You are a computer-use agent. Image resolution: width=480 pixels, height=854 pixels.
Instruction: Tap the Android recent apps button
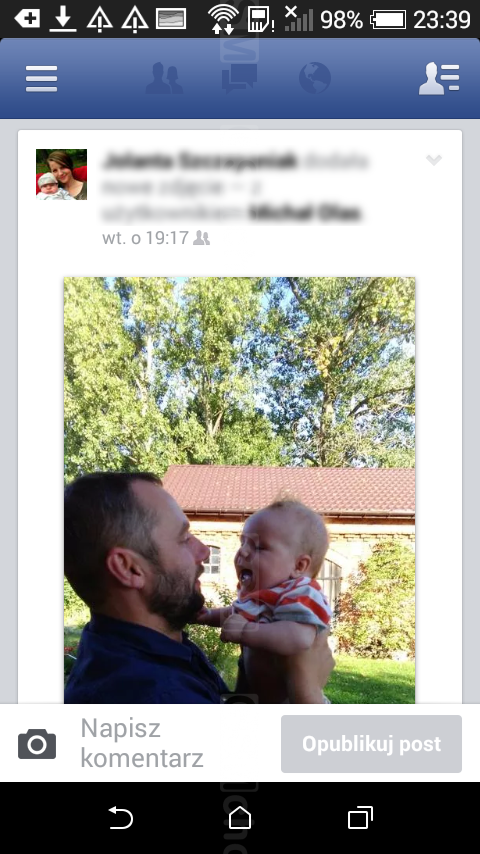point(360,818)
